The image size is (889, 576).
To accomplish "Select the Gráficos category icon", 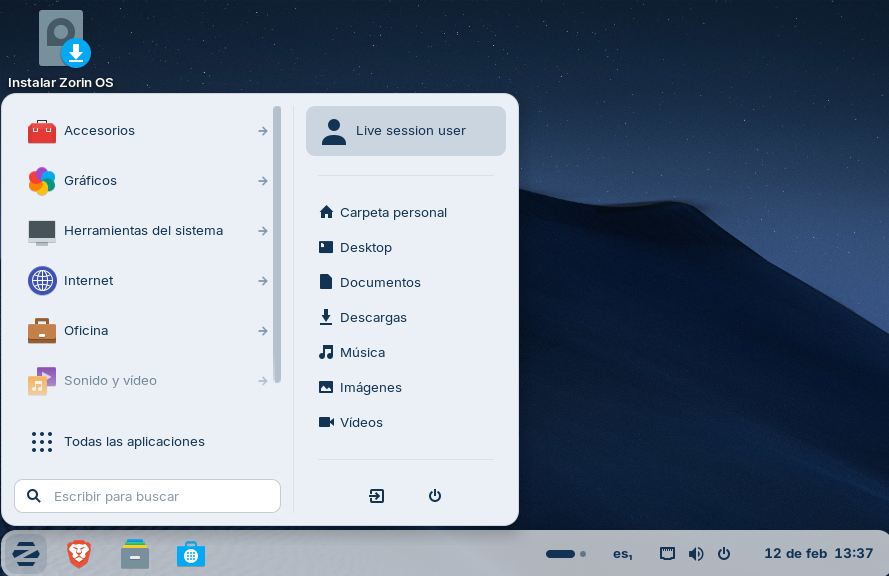I will 42,181.
